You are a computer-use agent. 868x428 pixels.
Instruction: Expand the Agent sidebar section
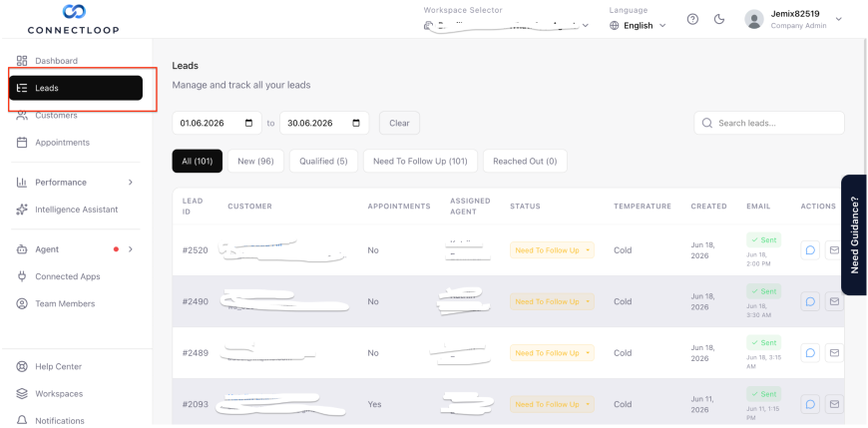[131, 249]
